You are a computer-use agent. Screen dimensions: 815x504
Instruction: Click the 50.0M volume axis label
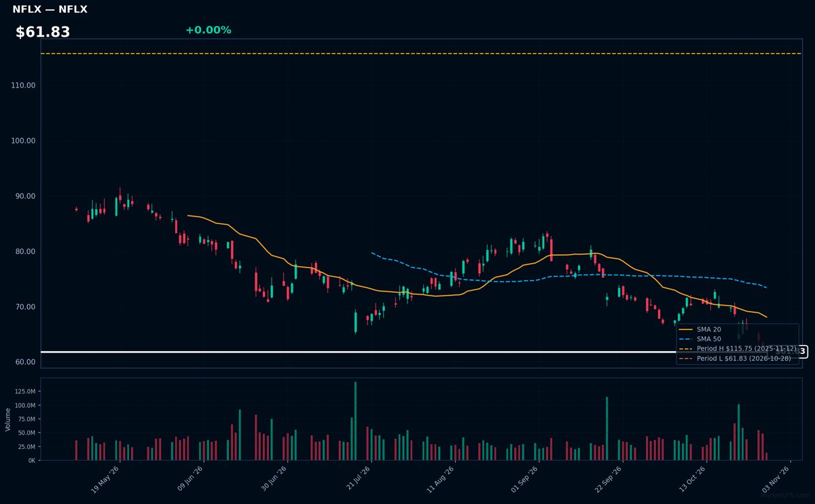tap(28, 433)
